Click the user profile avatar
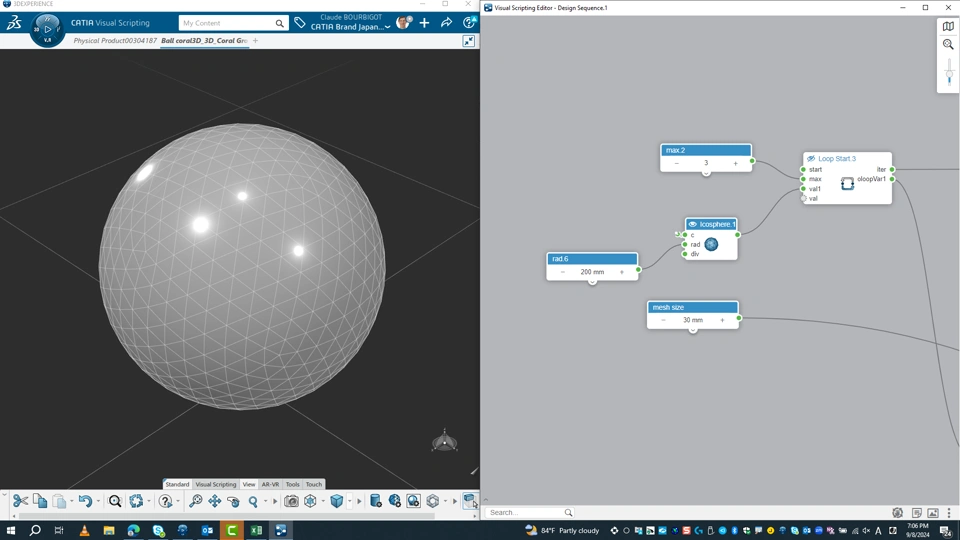 pos(403,23)
